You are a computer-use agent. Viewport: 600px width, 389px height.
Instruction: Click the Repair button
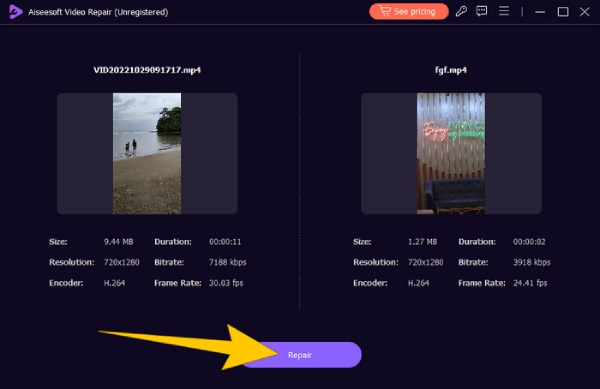click(x=302, y=355)
